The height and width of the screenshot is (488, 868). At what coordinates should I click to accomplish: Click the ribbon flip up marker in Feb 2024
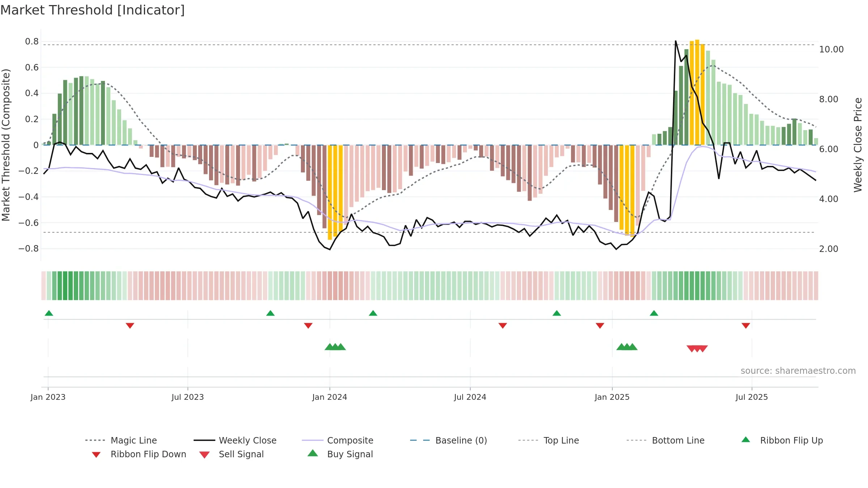[x=373, y=313]
